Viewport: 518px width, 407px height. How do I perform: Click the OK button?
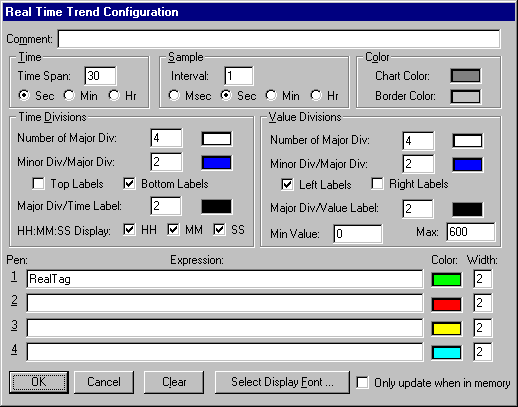tap(39, 382)
